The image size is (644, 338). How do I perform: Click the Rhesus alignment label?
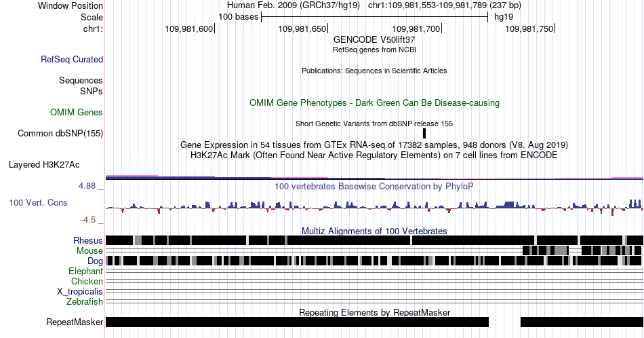coord(88,240)
